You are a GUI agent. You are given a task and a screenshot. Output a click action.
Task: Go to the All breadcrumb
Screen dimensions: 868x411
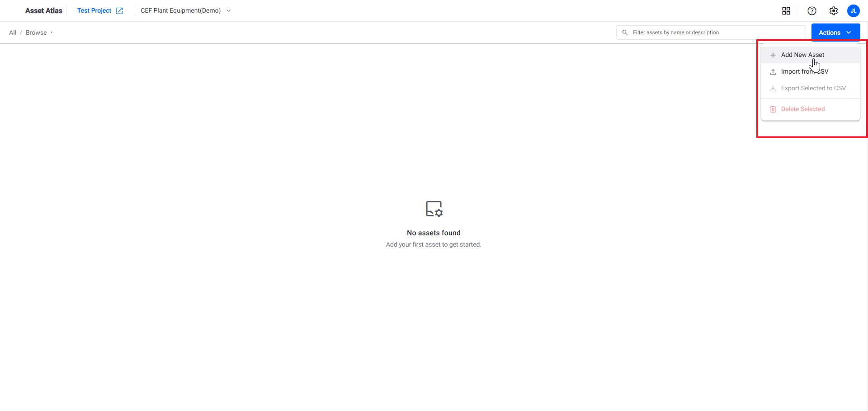[13, 33]
